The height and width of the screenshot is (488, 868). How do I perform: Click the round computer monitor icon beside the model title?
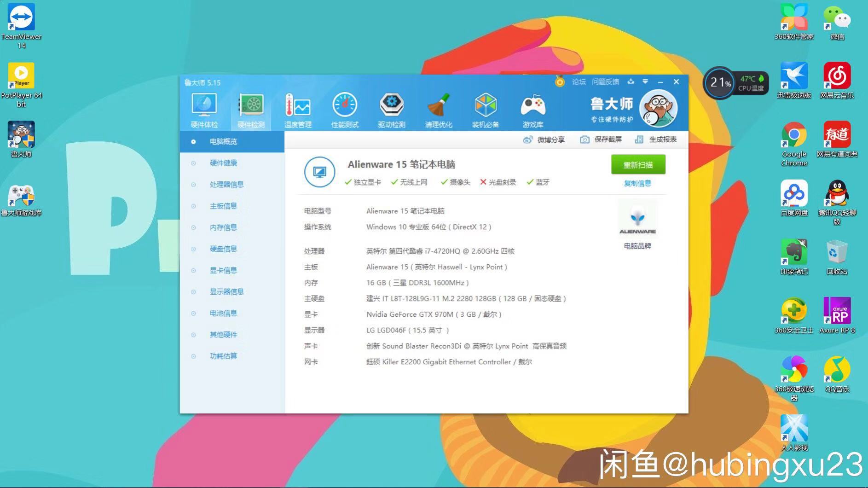(319, 172)
